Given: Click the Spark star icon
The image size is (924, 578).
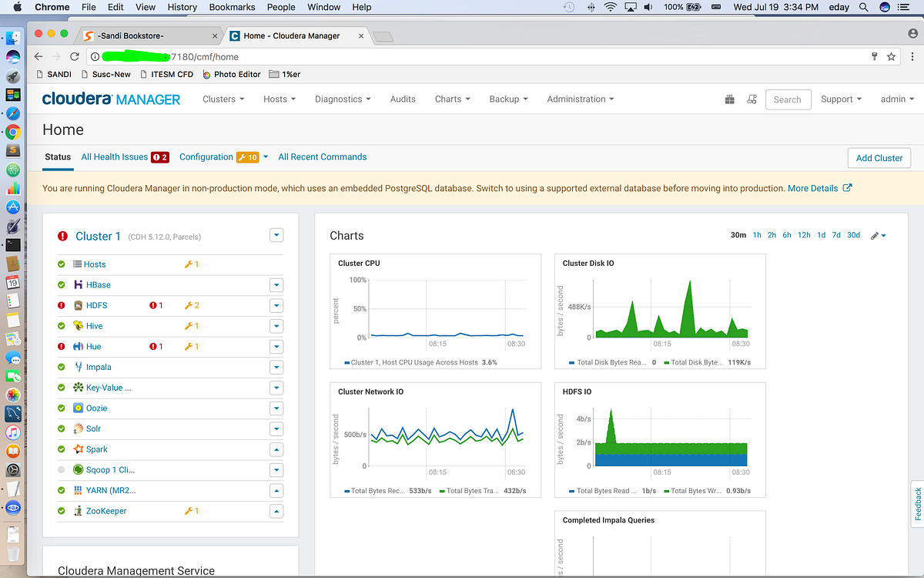Looking at the screenshot, I should coord(78,449).
